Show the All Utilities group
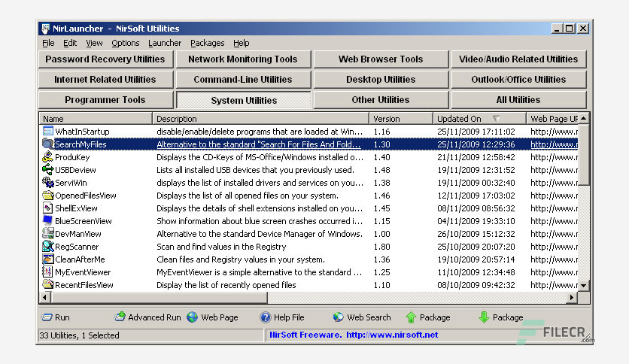Screen dimensions: 629x364 pos(518,100)
